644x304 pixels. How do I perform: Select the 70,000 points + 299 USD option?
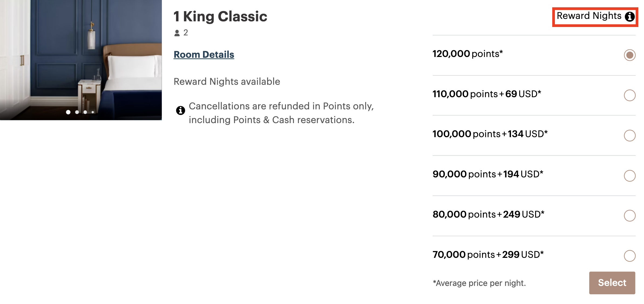click(x=630, y=255)
